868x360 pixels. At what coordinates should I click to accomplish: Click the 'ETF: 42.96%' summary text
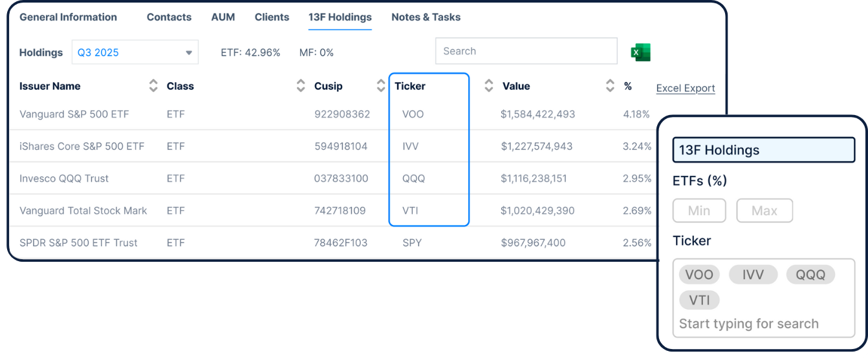(x=250, y=52)
